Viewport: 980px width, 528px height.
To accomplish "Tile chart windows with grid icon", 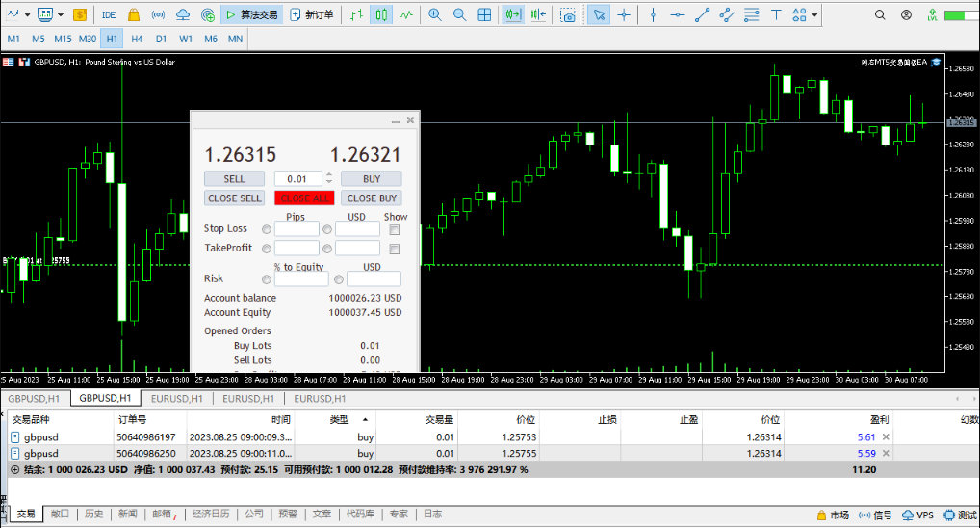I will point(484,14).
